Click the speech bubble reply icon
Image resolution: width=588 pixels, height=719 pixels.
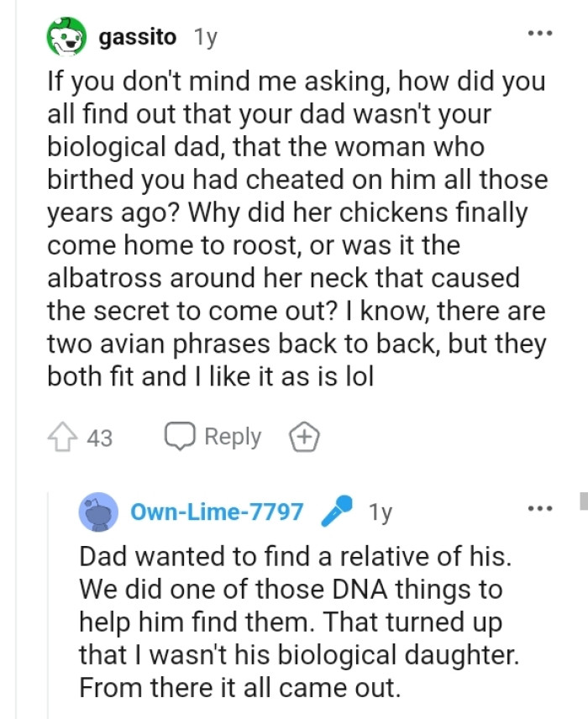177,437
